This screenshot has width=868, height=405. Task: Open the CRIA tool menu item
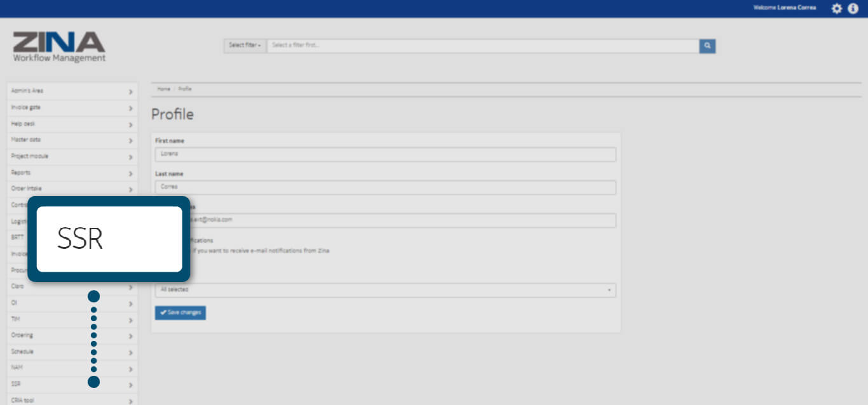coord(22,401)
